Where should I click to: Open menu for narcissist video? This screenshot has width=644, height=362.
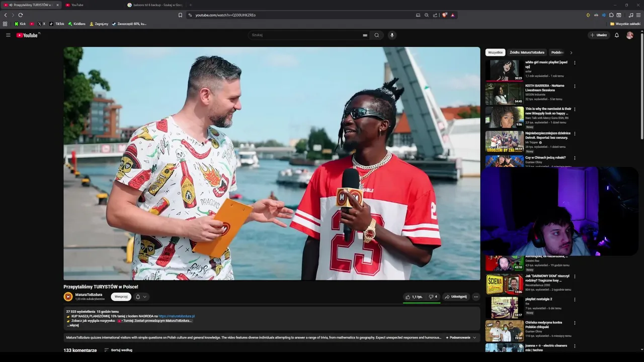(575, 109)
